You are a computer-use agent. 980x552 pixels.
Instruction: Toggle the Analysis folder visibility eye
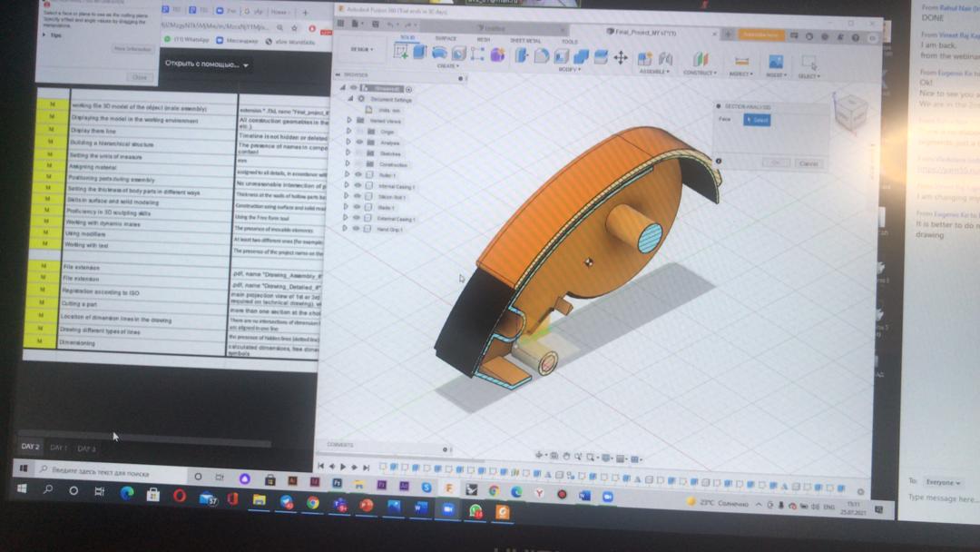(x=359, y=143)
